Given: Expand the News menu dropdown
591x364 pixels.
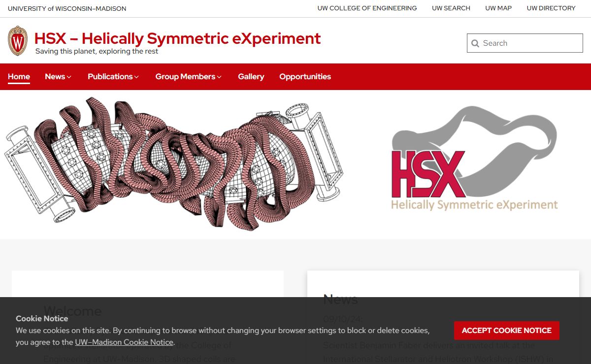Looking at the screenshot, I should pyautogui.click(x=58, y=76).
